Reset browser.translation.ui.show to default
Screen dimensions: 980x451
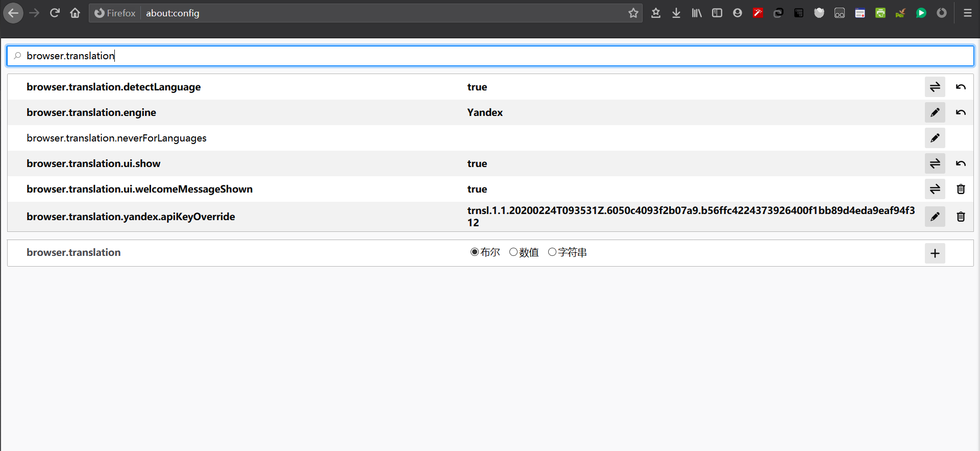coord(961,163)
